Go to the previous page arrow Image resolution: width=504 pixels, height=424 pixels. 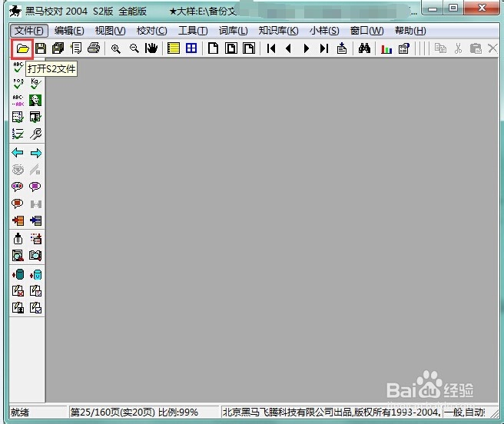coord(288,48)
